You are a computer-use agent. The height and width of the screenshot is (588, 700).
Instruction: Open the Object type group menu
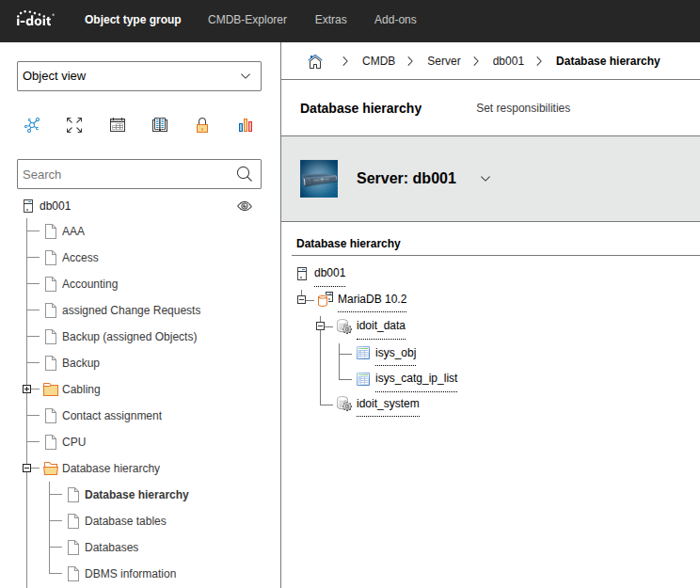pyautogui.click(x=133, y=20)
